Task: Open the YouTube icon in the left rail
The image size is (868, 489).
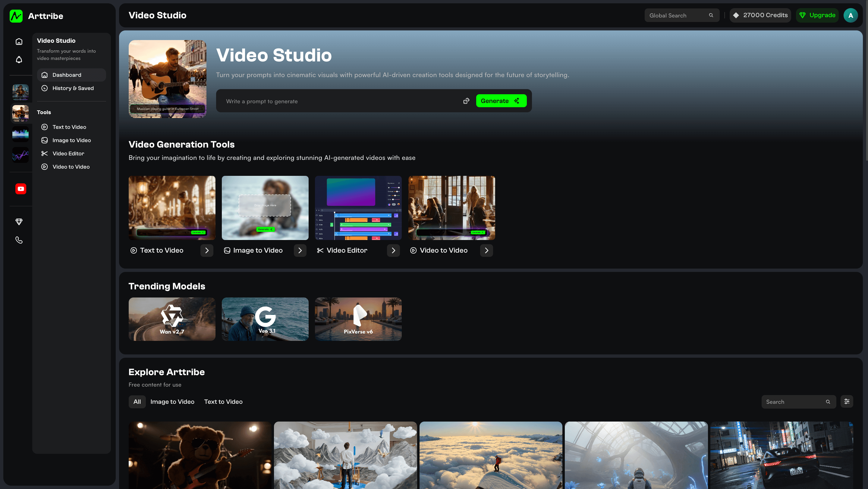Action: [20, 189]
